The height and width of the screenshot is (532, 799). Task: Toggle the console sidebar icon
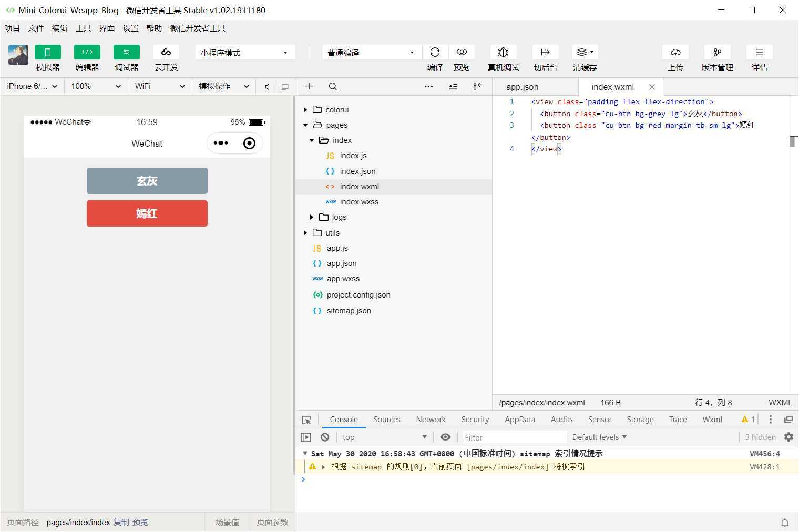[x=306, y=437]
